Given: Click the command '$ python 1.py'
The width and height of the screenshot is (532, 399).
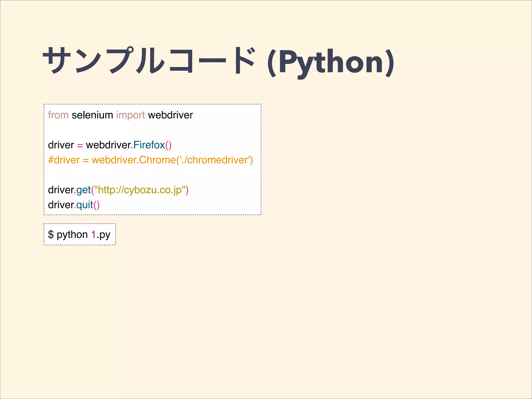Looking at the screenshot, I should coord(79,235).
